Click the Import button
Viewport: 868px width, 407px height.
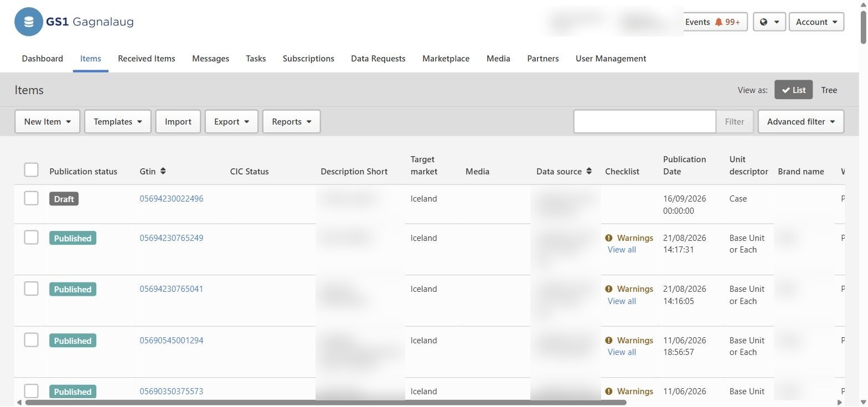178,121
